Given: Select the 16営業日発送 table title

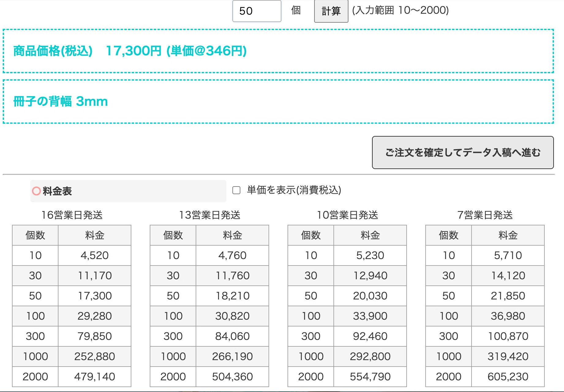Looking at the screenshot, I should (72, 215).
